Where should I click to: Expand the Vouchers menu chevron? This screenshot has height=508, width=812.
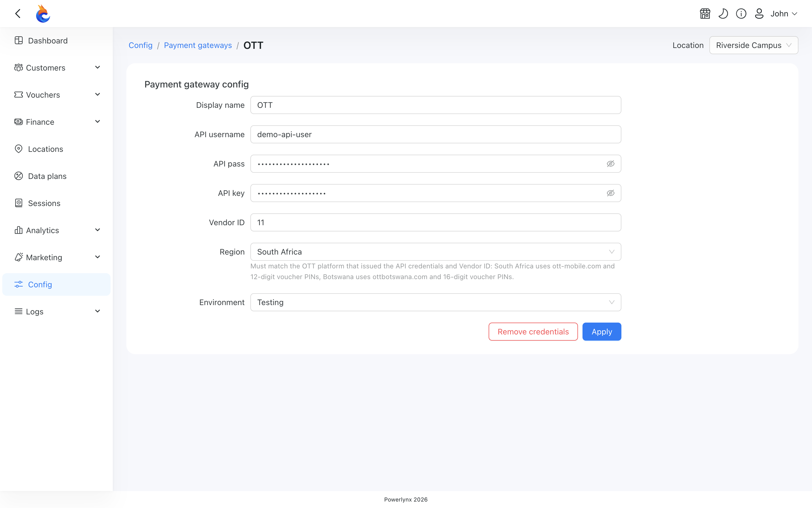click(98, 95)
